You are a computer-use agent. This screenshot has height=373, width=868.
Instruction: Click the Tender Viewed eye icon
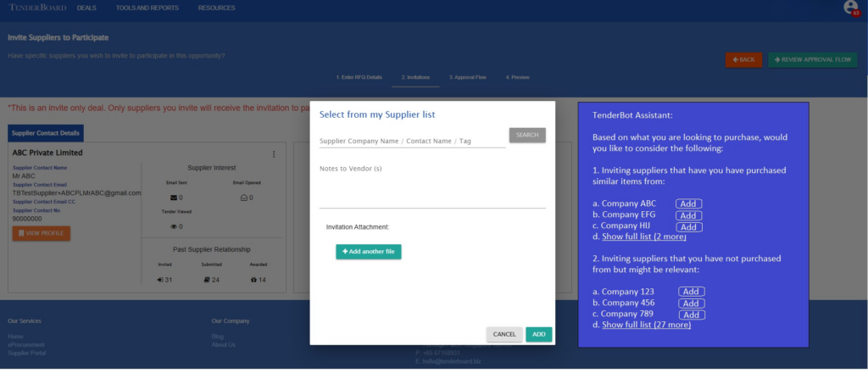click(173, 226)
